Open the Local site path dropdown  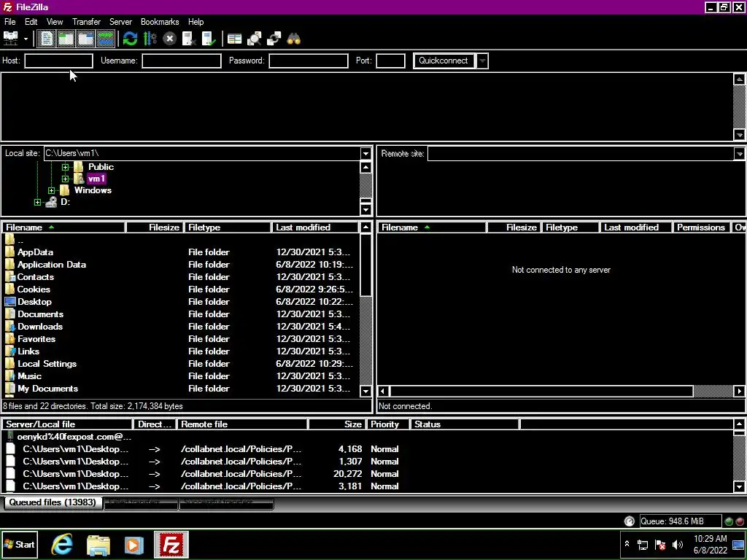[x=365, y=153]
